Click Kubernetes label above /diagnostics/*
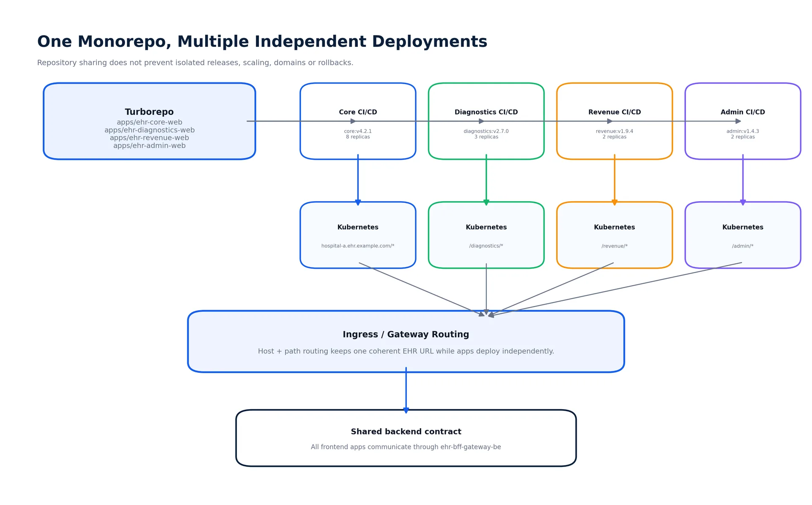This screenshot has width=812, height=505. tap(486, 227)
